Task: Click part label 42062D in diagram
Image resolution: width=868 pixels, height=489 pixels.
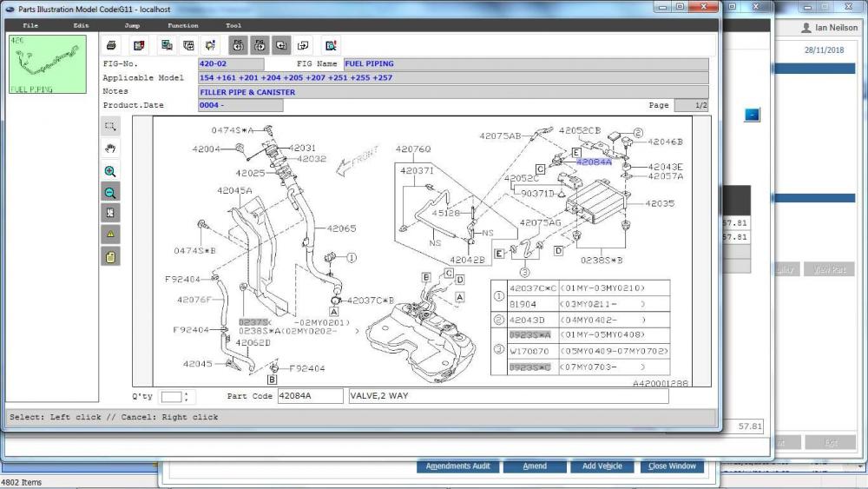Action: coord(253,342)
